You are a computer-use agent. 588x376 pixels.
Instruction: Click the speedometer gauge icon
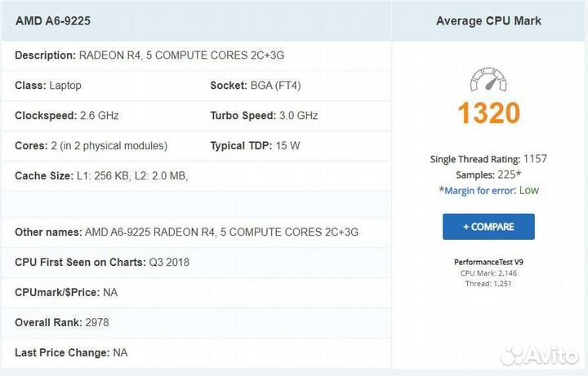pyautogui.click(x=488, y=79)
